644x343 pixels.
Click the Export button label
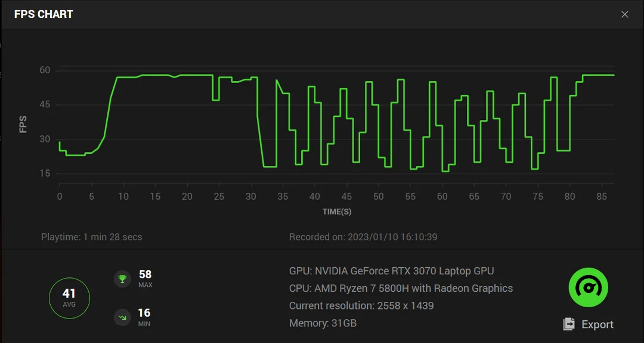click(x=597, y=325)
